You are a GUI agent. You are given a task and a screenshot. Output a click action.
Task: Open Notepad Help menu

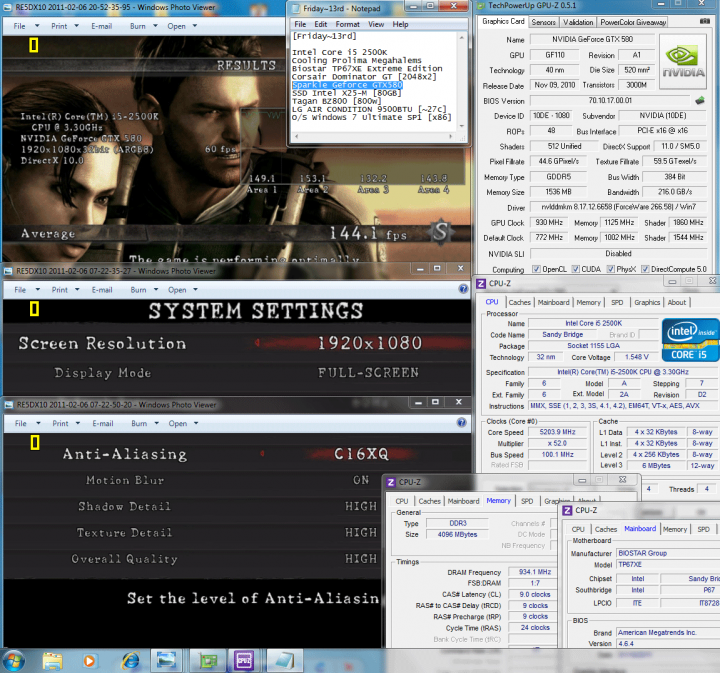400,24
